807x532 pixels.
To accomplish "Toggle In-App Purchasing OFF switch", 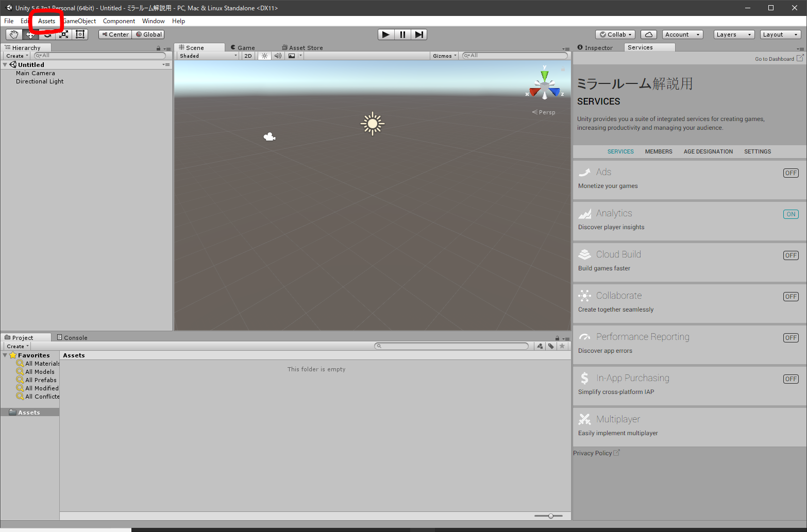I will [x=791, y=379].
